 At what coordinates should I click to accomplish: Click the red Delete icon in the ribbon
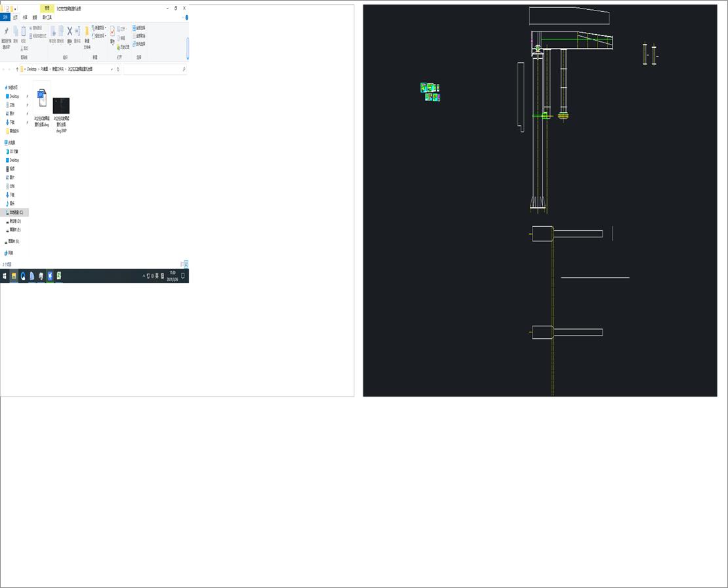coord(70,31)
